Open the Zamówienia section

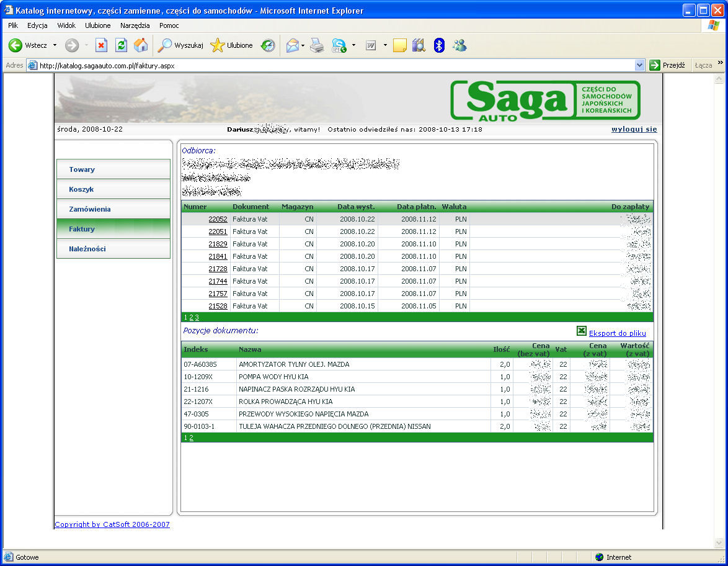click(x=113, y=209)
